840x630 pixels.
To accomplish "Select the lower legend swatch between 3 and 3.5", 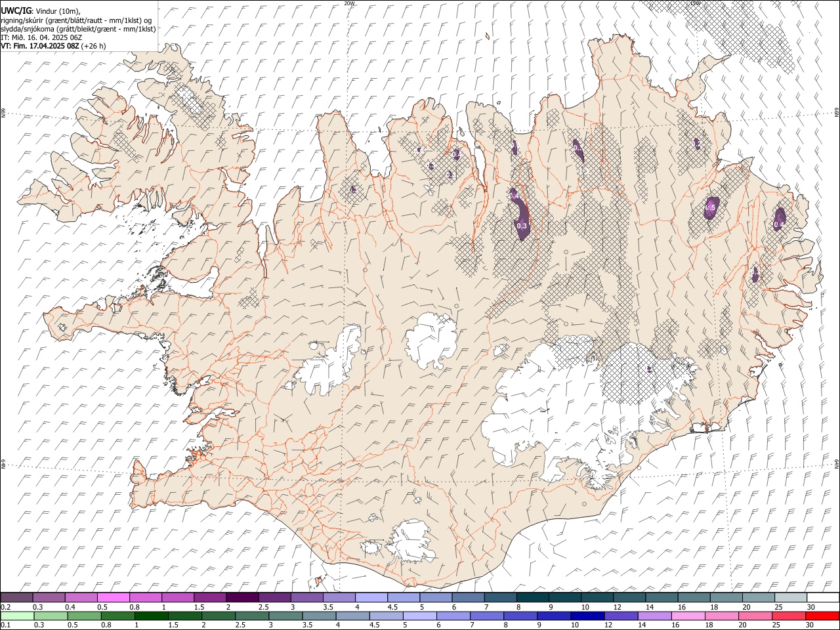I will (285, 616).
